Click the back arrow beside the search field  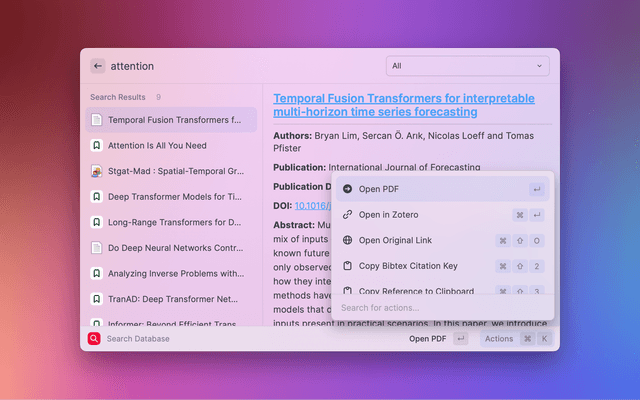click(97, 66)
